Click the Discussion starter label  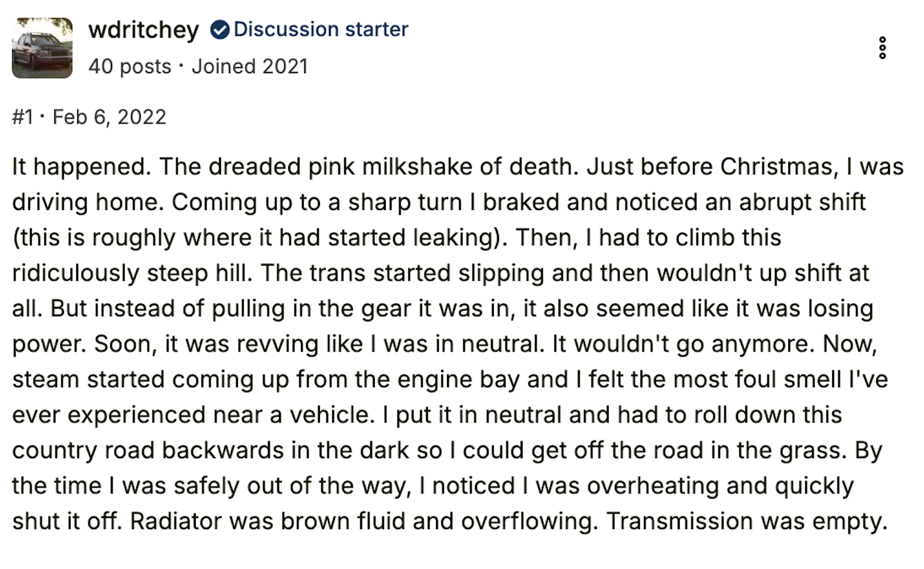(x=321, y=29)
